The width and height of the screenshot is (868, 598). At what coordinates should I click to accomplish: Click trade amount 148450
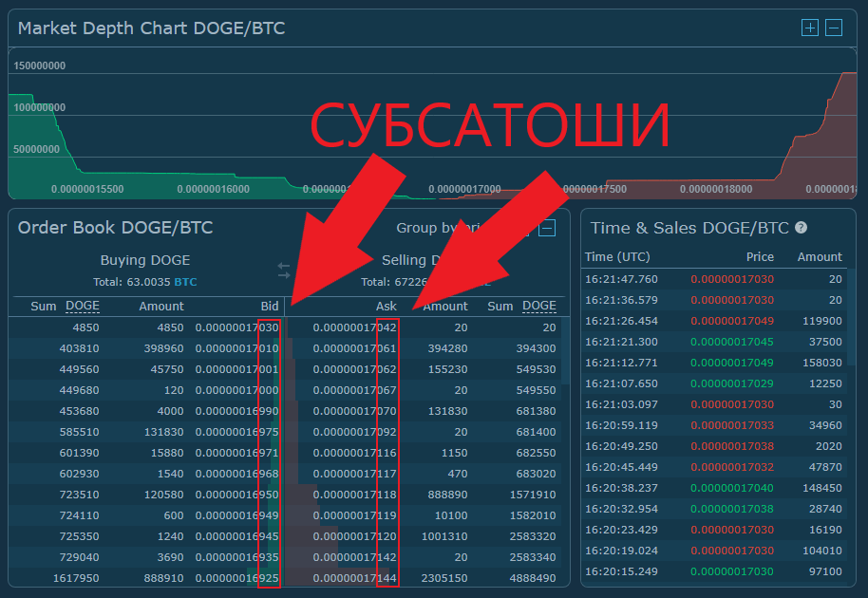(x=822, y=488)
